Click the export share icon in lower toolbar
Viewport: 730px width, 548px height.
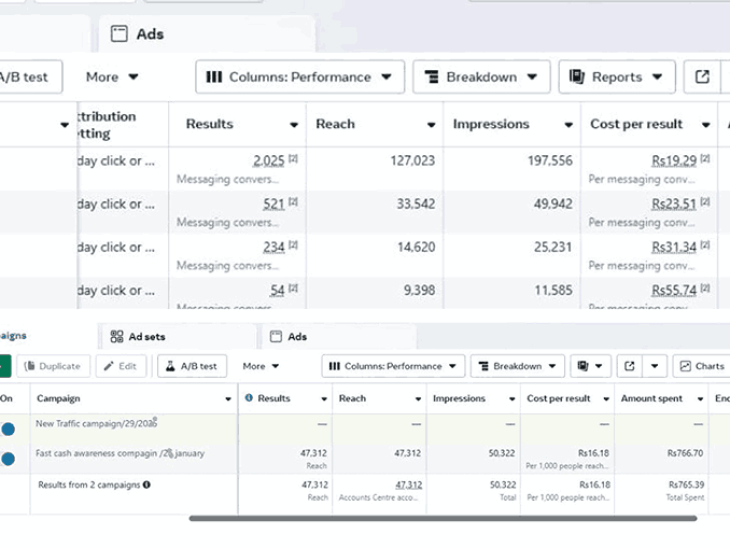point(629,366)
